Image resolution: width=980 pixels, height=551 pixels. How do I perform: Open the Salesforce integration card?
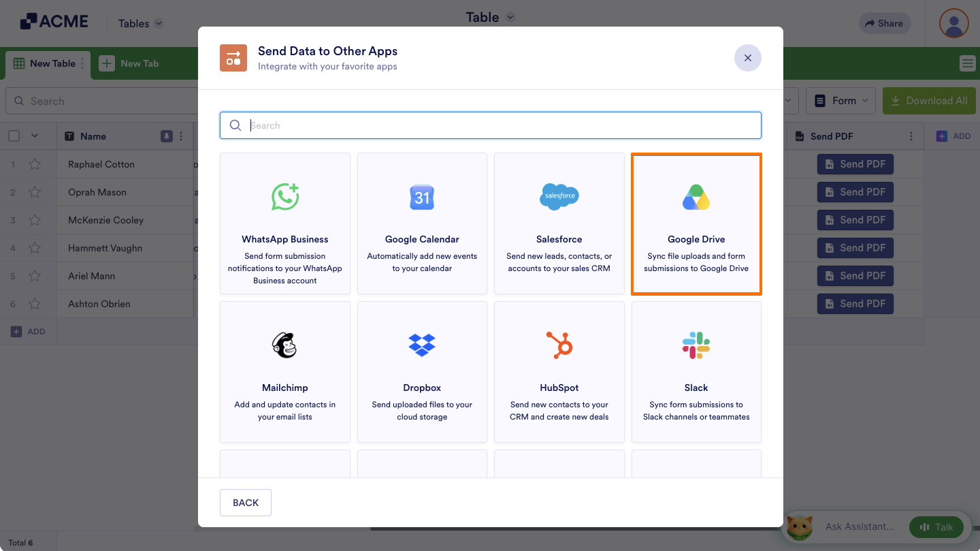[x=559, y=223]
